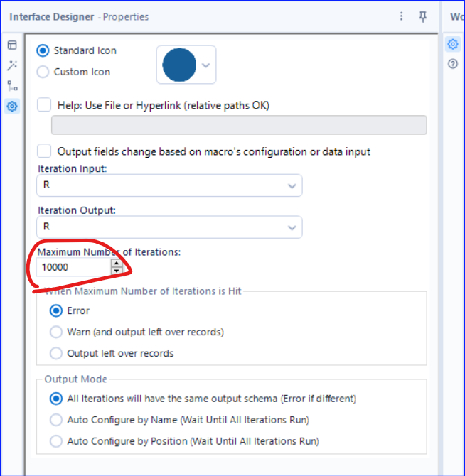This screenshot has width=465, height=476.
Task: Open the Iteration Output dropdown
Action: [x=169, y=227]
